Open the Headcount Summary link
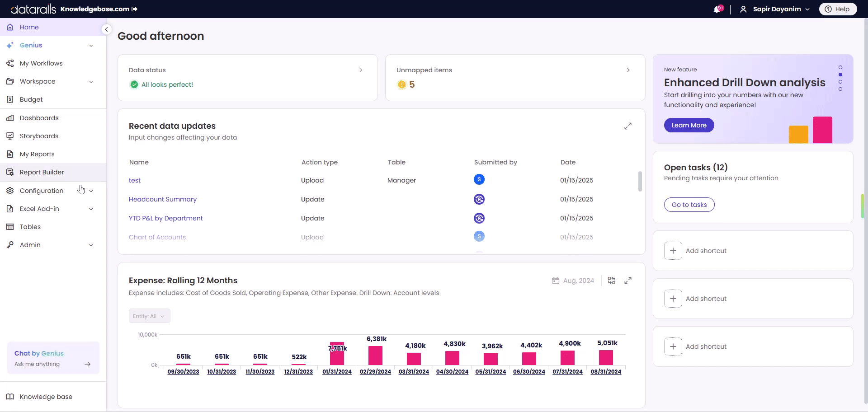Viewport: 868px width, 412px height. click(x=163, y=199)
